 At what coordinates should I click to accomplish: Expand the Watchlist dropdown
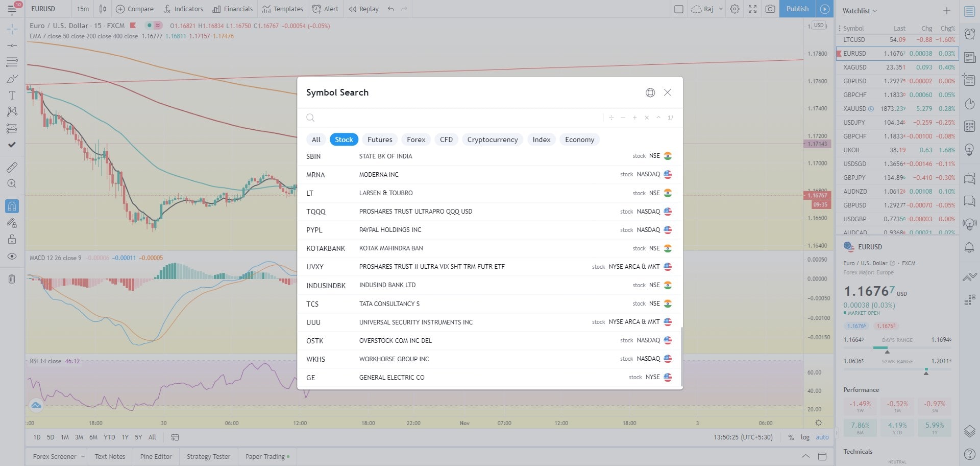click(859, 11)
